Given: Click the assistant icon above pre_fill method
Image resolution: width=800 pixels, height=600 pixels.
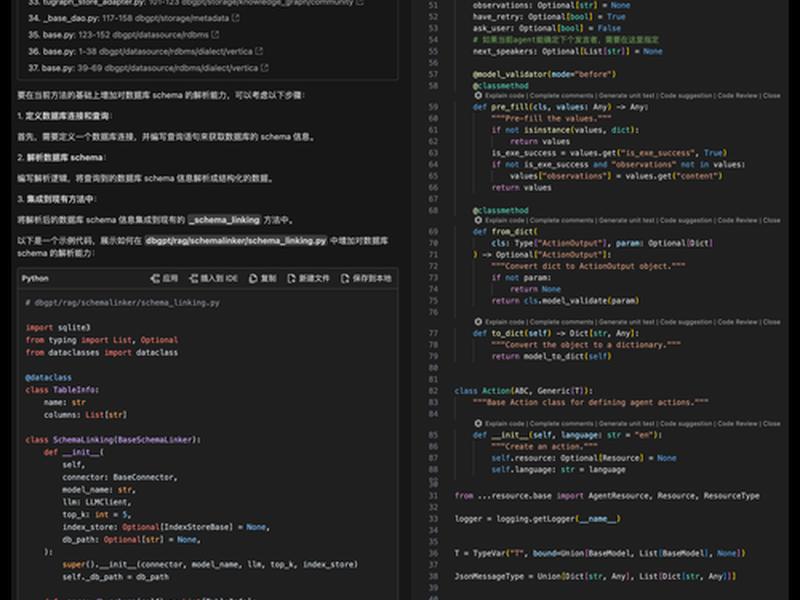Looking at the screenshot, I should pyautogui.click(x=478, y=95).
